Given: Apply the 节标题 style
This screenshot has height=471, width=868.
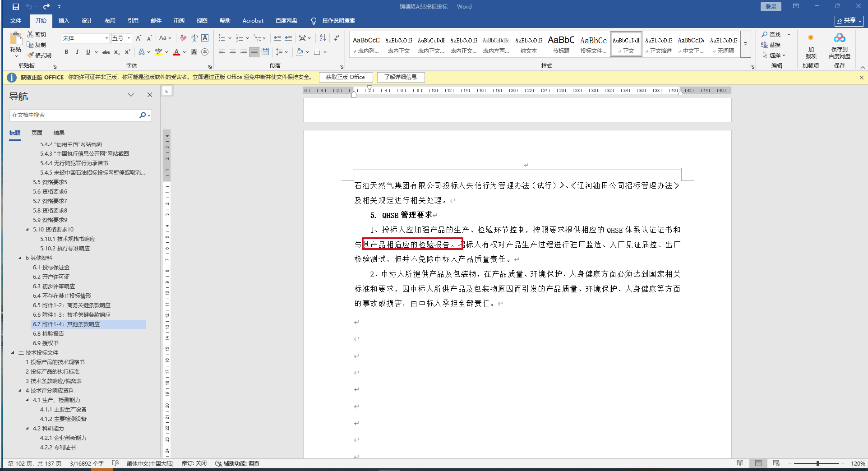Looking at the screenshot, I should click(561, 44).
